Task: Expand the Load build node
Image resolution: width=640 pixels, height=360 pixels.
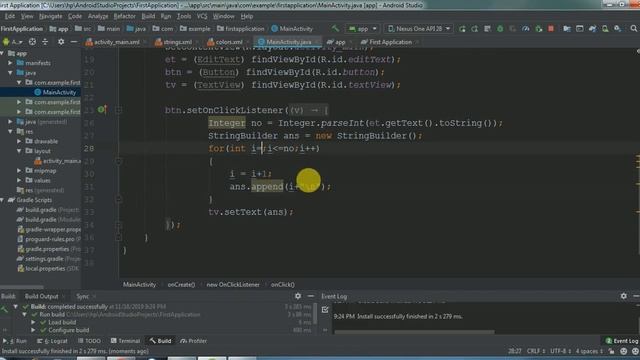Action: 33,322
